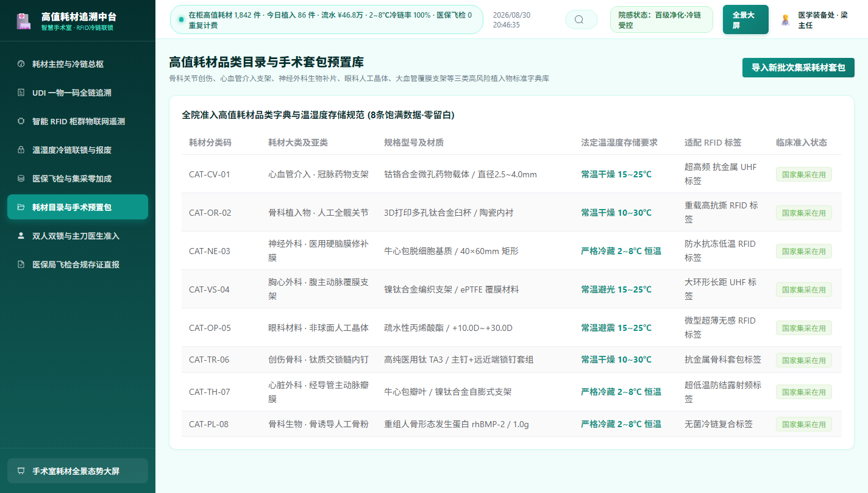Click 重组人骨形态发生蛋白 rhBMP-2 cell

[456, 424]
